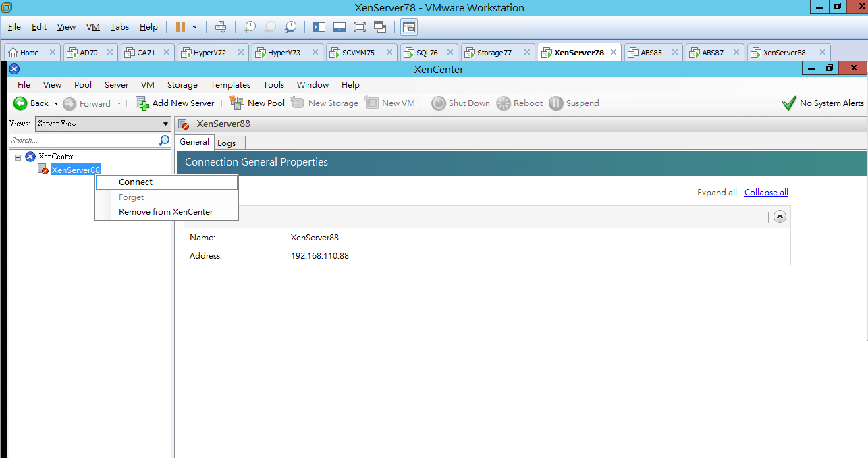Click the green checkmark system alerts icon
Screen dimensions: 868x458
pyautogui.click(x=789, y=103)
